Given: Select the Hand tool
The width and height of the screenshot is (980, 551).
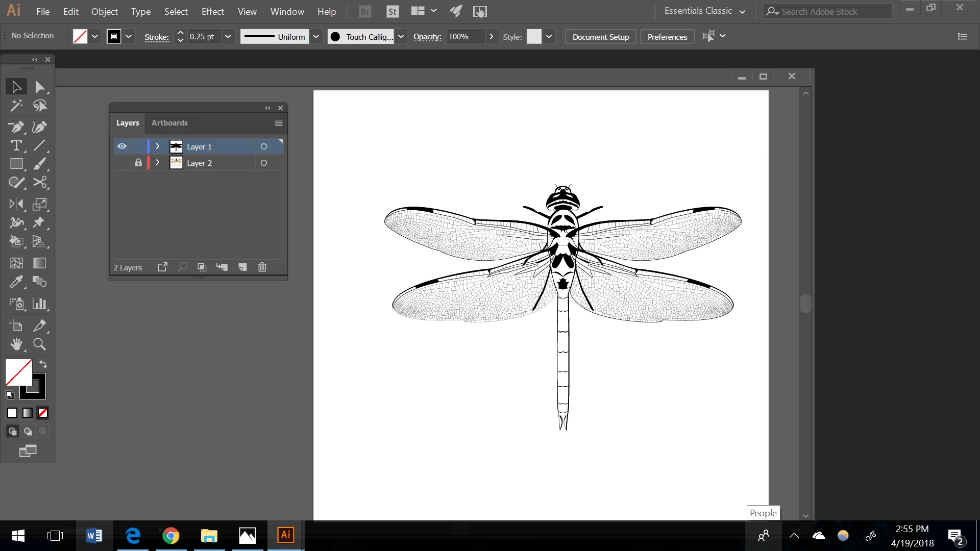Looking at the screenshot, I should tap(16, 344).
